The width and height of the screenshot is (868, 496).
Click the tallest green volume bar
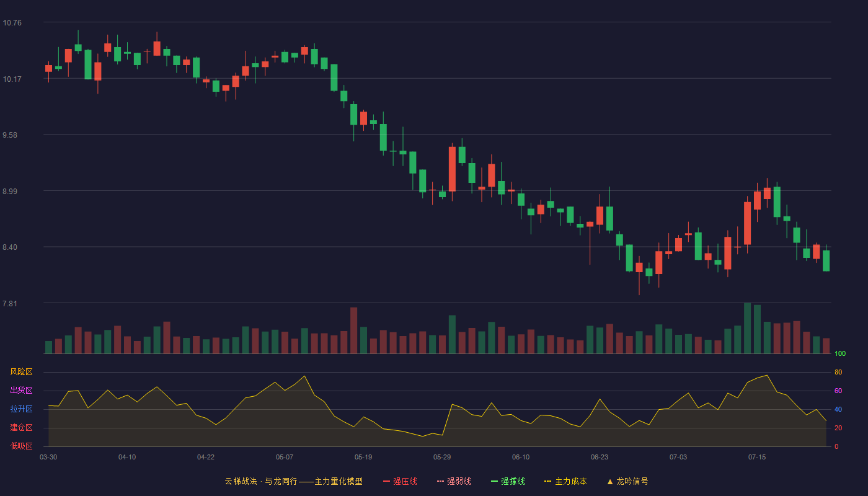click(x=747, y=328)
